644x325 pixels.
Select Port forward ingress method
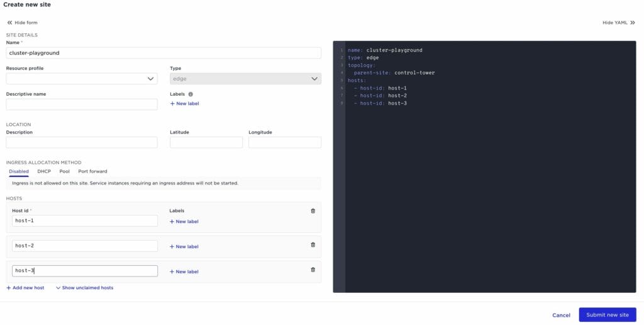coord(92,171)
